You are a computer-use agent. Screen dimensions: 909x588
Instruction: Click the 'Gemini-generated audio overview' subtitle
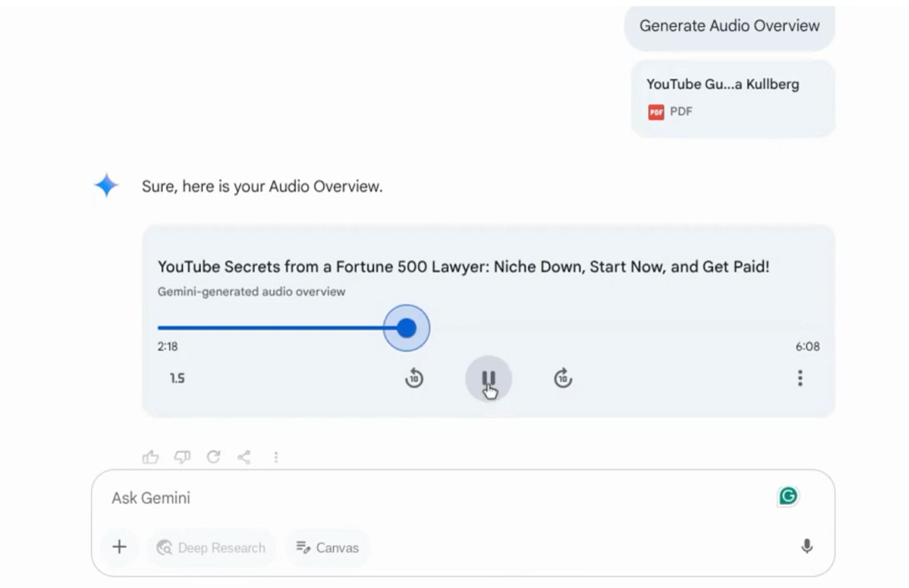point(251,292)
